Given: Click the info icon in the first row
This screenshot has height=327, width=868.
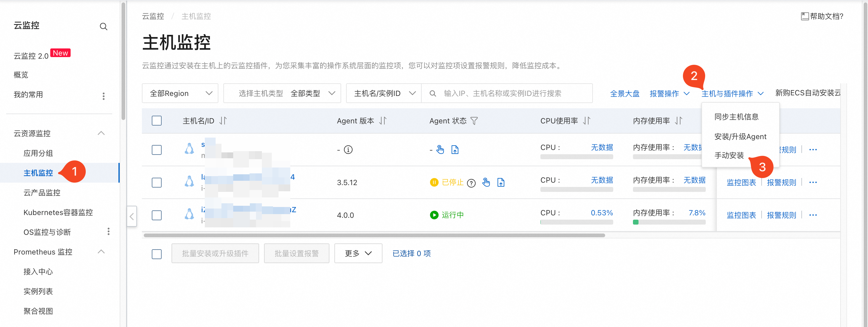Looking at the screenshot, I should (348, 150).
